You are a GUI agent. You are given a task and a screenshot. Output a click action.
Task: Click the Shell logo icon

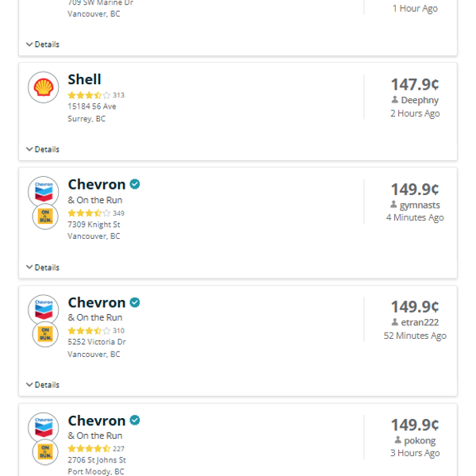click(43, 87)
